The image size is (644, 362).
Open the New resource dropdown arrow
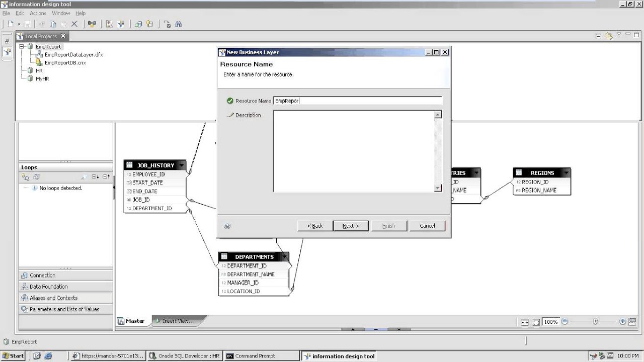[x=19, y=24]
